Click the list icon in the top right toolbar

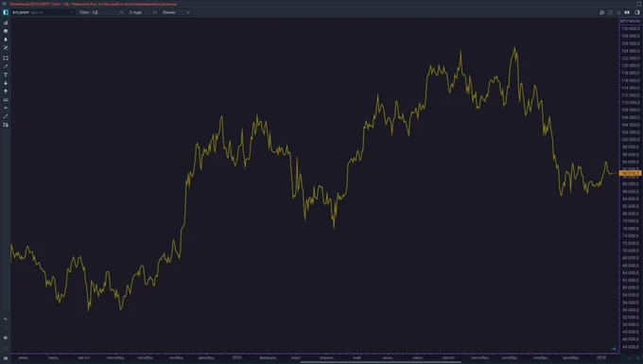point(610,12)
